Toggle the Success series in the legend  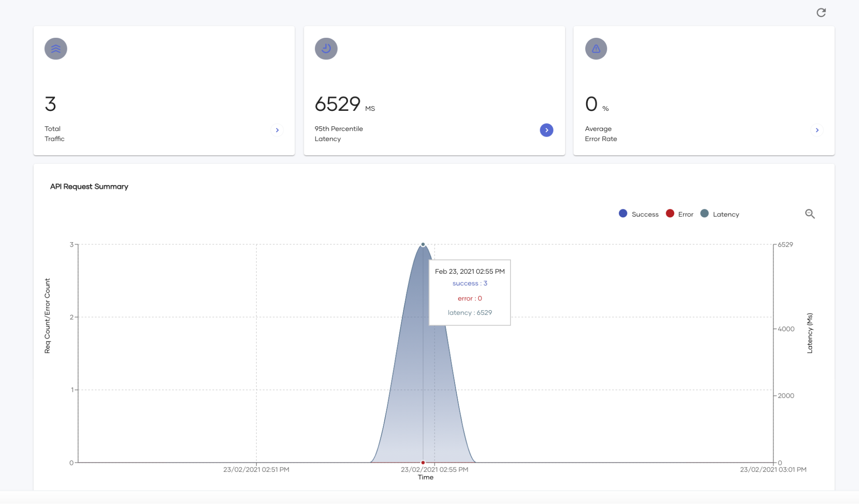[x=645, y=214]
